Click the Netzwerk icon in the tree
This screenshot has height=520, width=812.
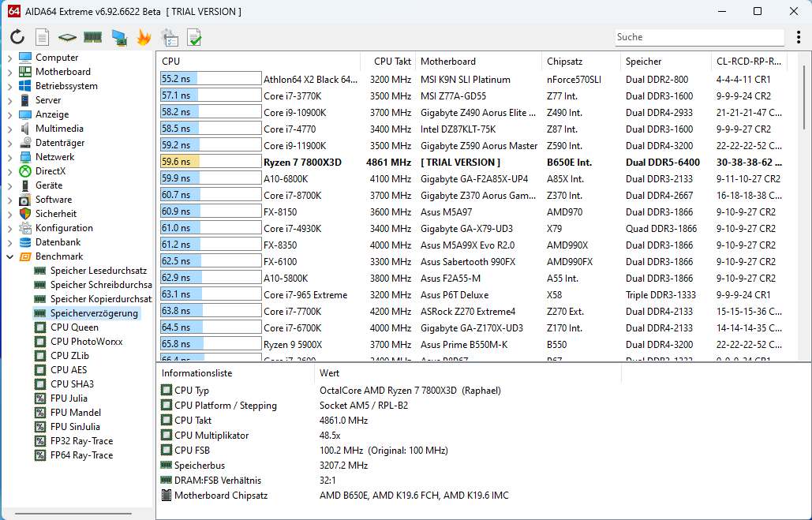pos(25,157)
